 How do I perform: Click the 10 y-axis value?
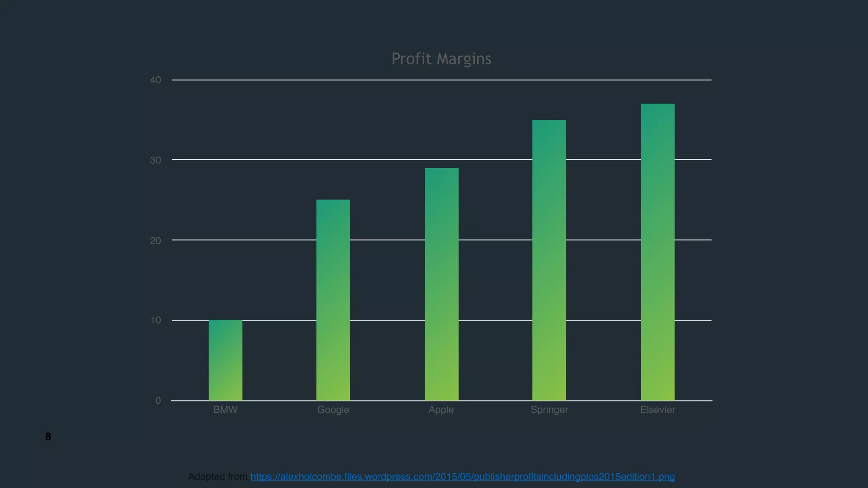point(156,320)
